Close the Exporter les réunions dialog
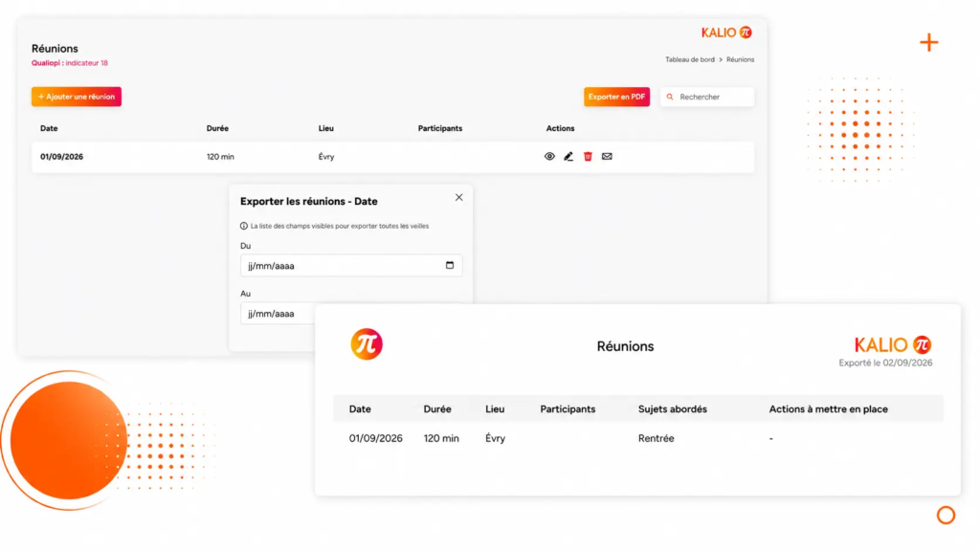This screenshot has width=980, height=551. pyautogui.click(x=458, y=197)
